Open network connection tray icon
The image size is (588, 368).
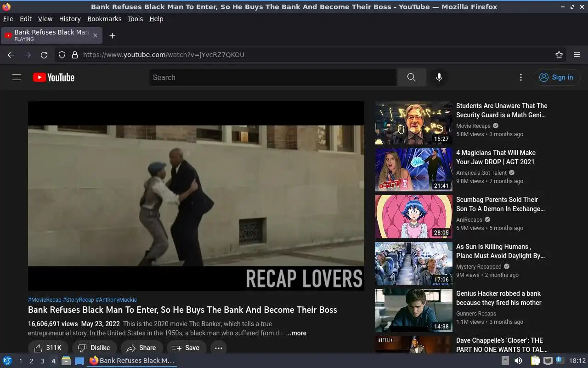coord(548,361)
